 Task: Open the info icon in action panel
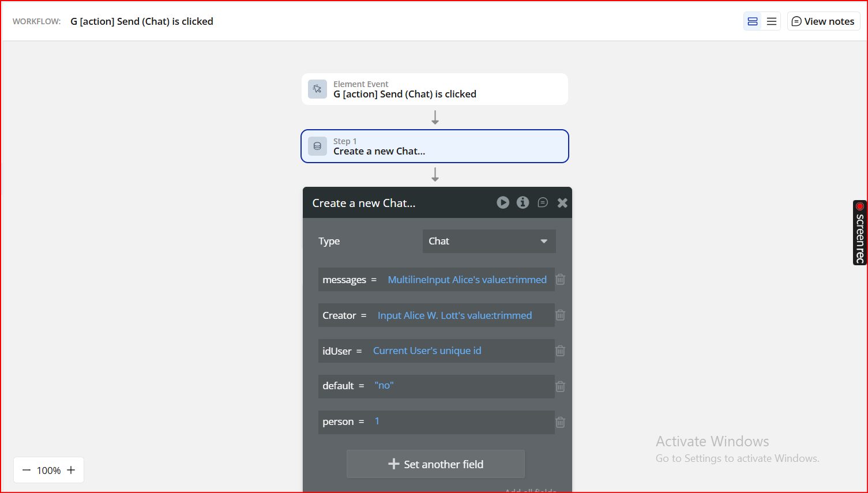pos(523,202)
